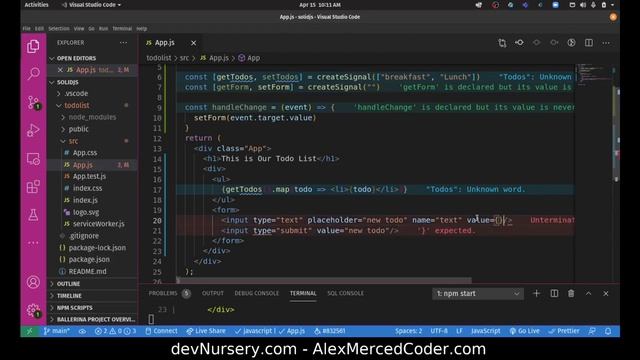Open Explorer More Actions ellipsis

(x=123, y=42)
